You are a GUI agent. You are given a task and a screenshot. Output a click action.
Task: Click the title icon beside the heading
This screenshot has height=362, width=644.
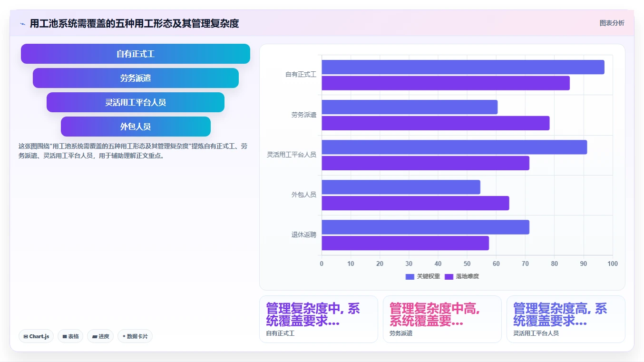(22, 23)
